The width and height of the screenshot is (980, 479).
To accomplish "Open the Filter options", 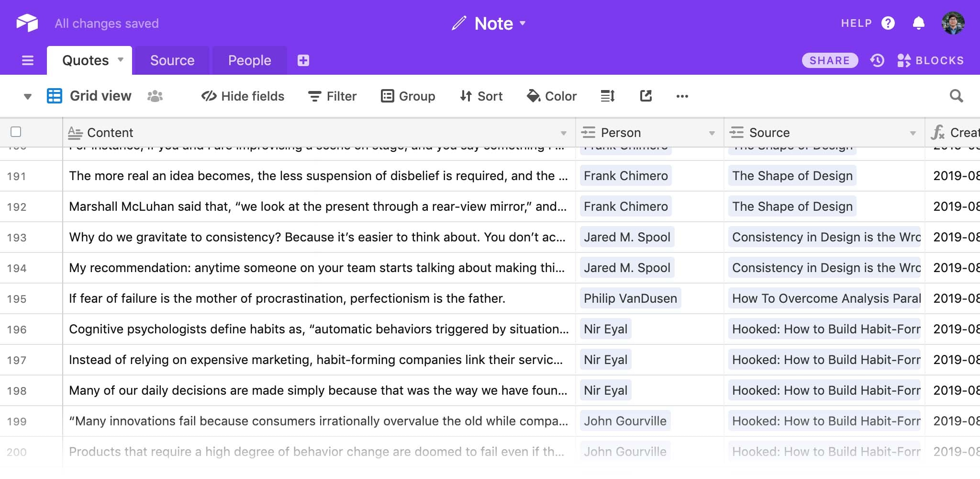I will pos(333,96).
